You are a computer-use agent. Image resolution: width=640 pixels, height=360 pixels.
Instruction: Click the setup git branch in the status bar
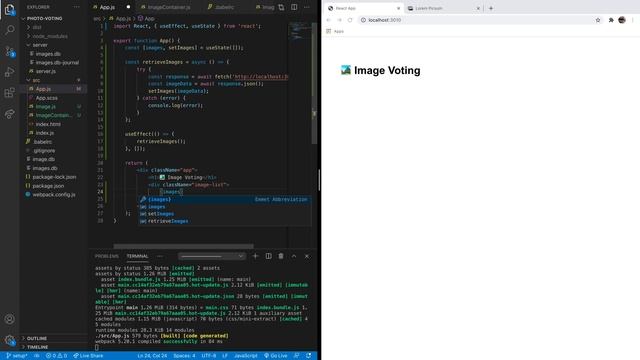[17, 356]
